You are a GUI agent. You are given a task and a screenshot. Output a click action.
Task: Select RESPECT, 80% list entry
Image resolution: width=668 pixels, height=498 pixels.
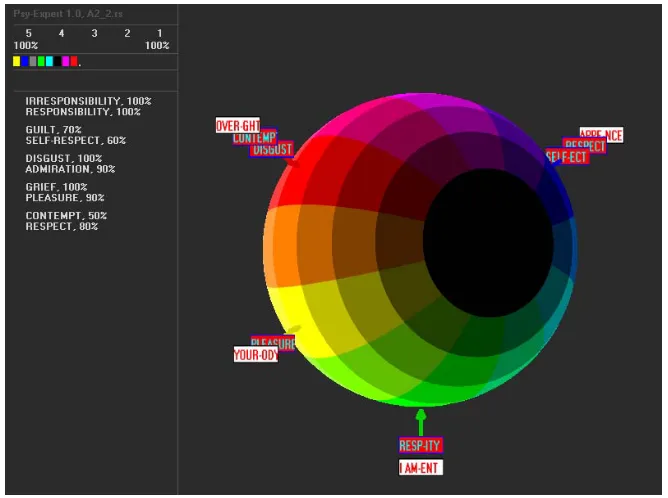(61, 226)
